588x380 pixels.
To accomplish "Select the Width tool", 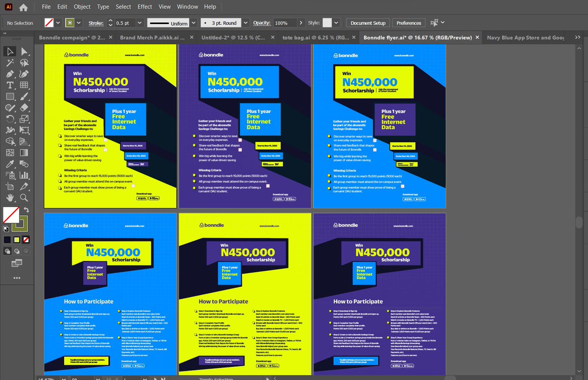I will pyautogui.click(x=9, y=130).
